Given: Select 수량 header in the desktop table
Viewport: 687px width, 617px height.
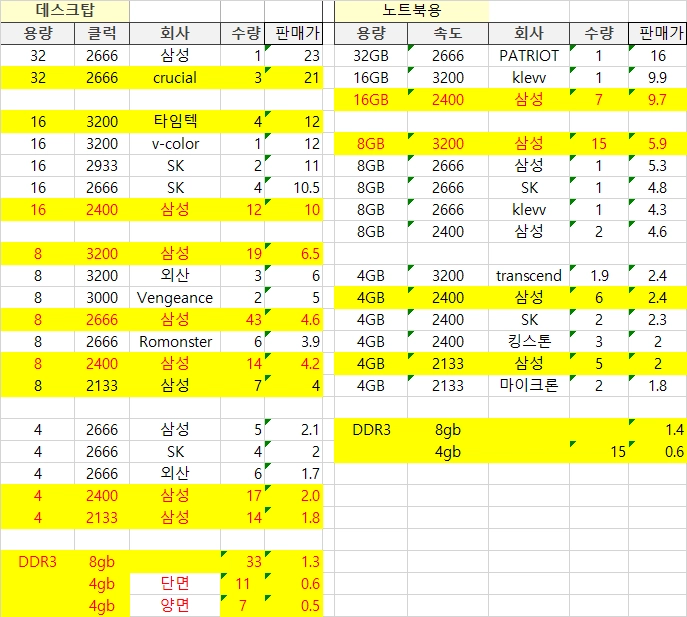Looking at the screenshot, I should tap(242, 33).
